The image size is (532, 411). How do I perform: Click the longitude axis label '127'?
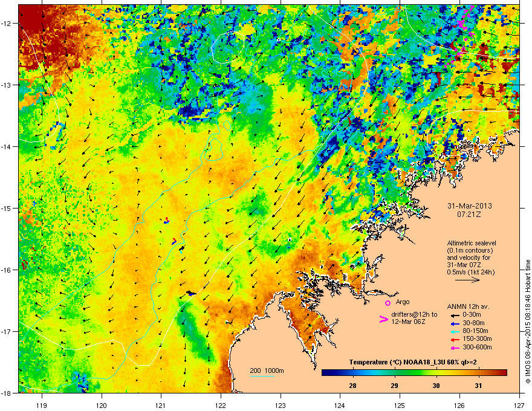click(519, 405)
